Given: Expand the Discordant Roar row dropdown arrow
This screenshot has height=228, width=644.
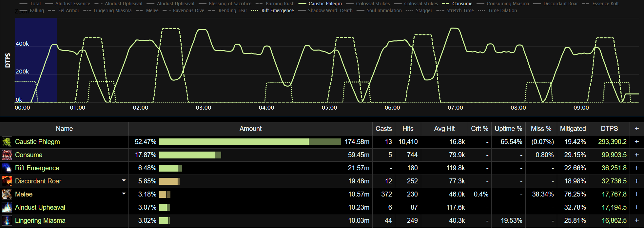Looking at the screenshot, I should 124,181.
